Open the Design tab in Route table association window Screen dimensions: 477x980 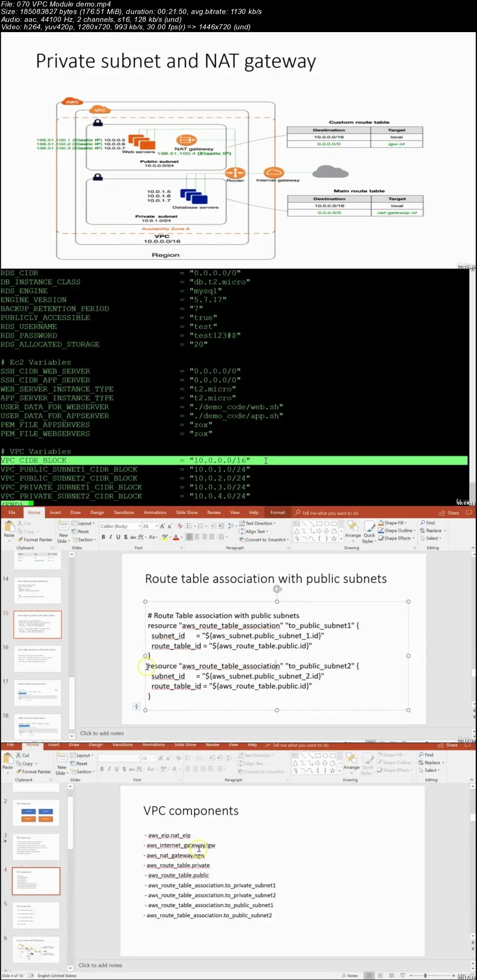[97, 513]
